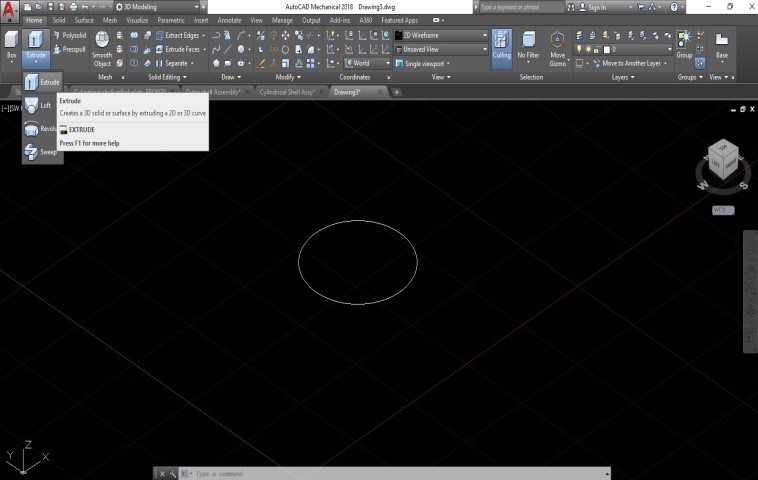Select Loft from the Extrude dropdown

tap(41, 105)
